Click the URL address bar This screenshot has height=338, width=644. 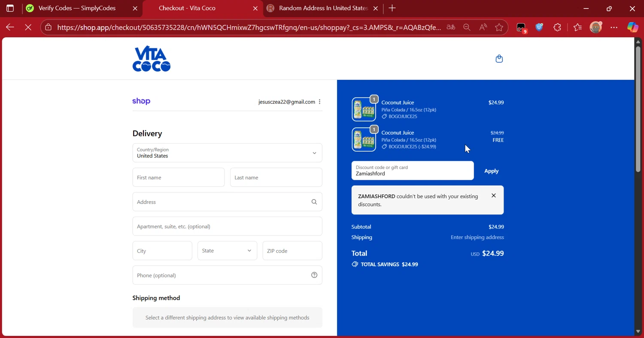pos(249,27)
